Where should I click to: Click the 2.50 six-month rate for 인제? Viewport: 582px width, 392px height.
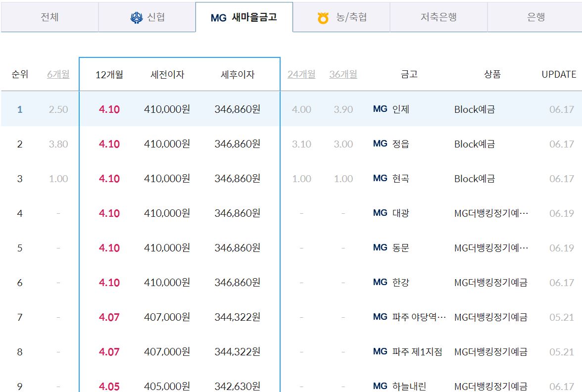point(58,109)
